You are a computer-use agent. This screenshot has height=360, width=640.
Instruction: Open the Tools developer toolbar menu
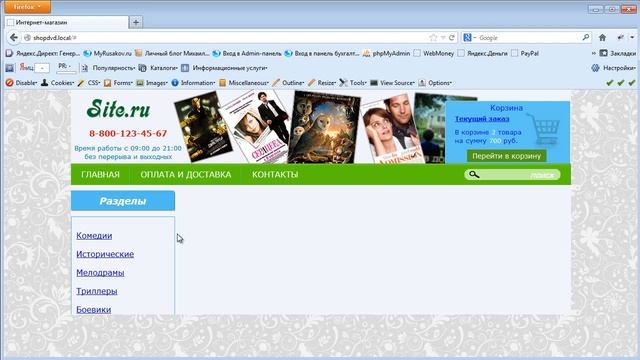(353, 83)
